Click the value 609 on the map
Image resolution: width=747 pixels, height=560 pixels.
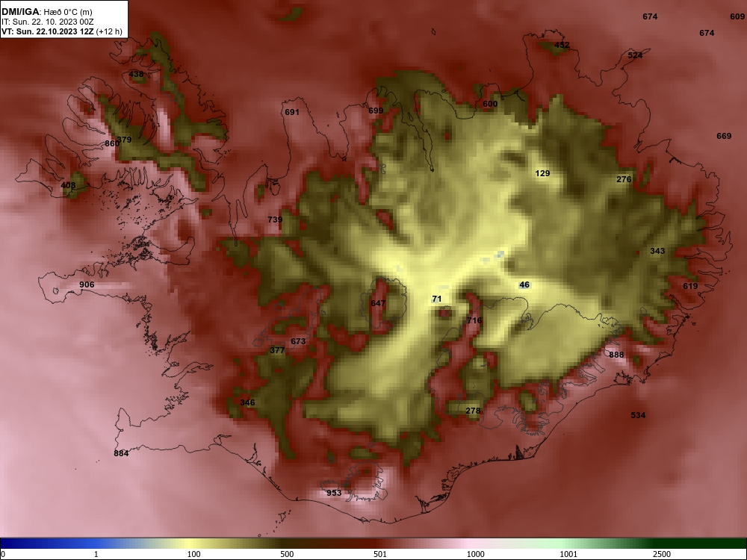point(737,16)
